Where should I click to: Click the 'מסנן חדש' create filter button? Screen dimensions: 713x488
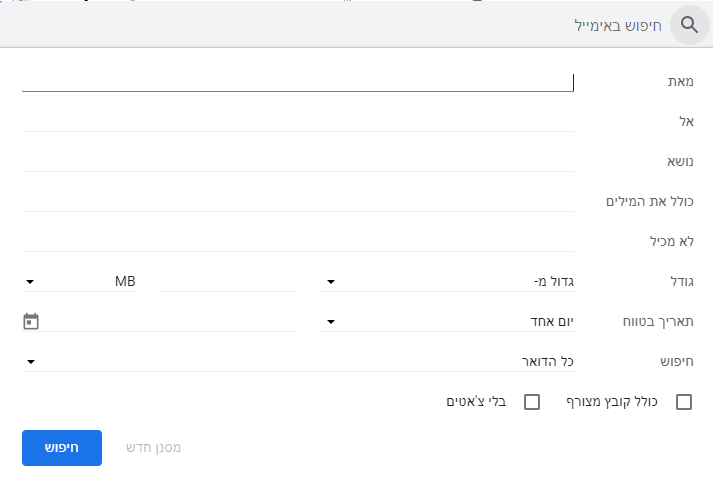tap(153, 448)
